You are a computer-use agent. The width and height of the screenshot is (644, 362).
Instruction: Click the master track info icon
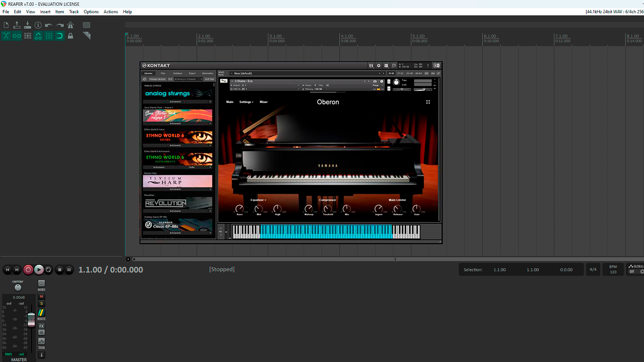[x=41, y=354]
